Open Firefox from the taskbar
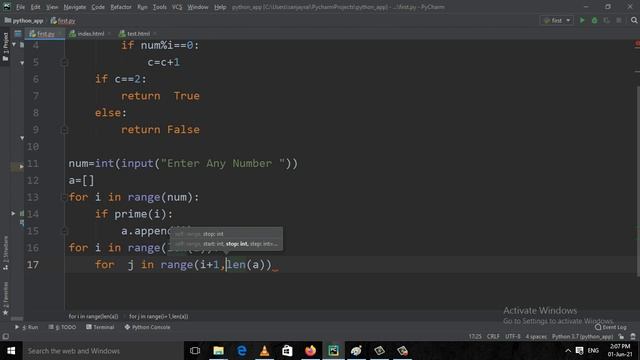The image size is (640, 360). pyautogui.click(x=310, y=351)
